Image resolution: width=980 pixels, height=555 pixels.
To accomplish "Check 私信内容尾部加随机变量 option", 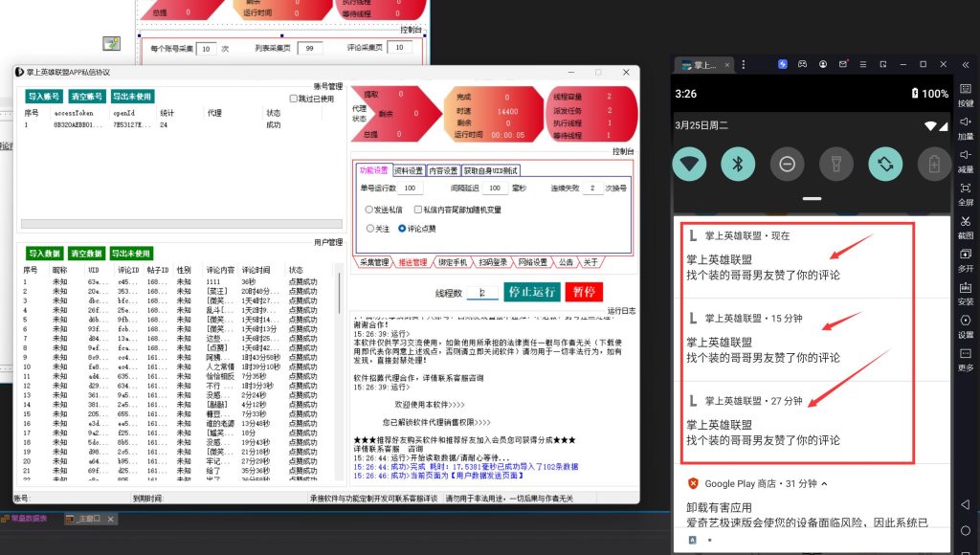I will coord(418,209).
